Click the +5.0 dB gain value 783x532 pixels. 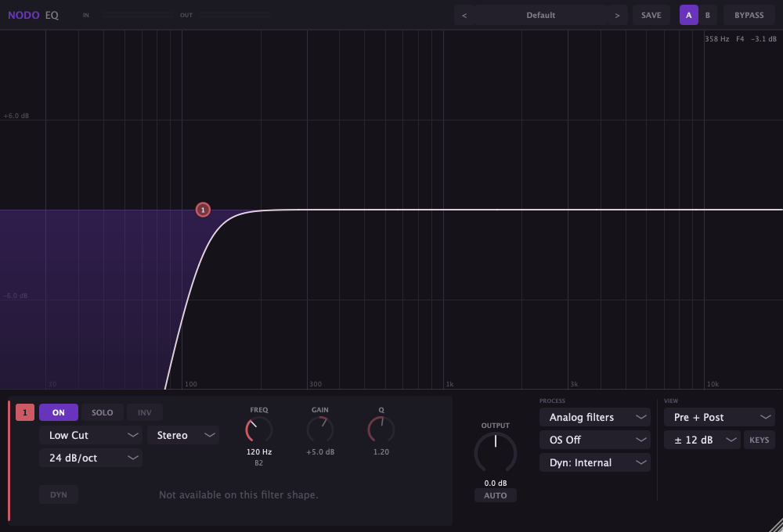click(x=320, y=451)
